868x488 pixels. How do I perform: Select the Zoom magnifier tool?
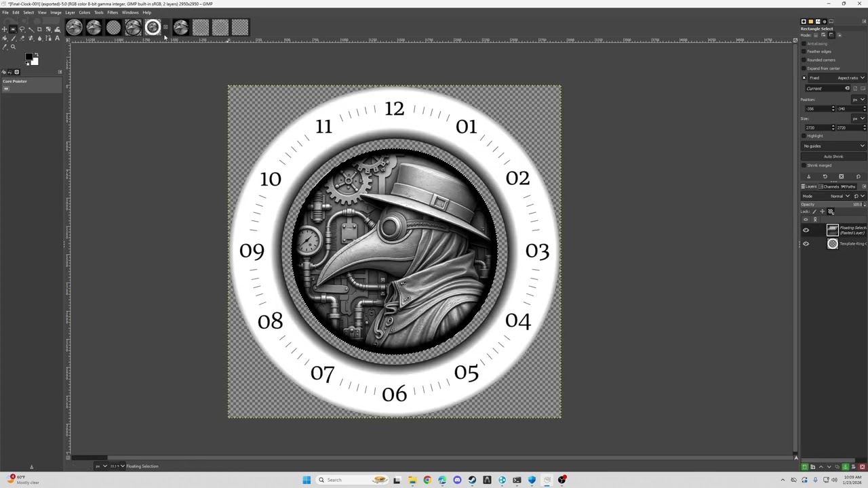pyautogui.click(x=13, y=47)
